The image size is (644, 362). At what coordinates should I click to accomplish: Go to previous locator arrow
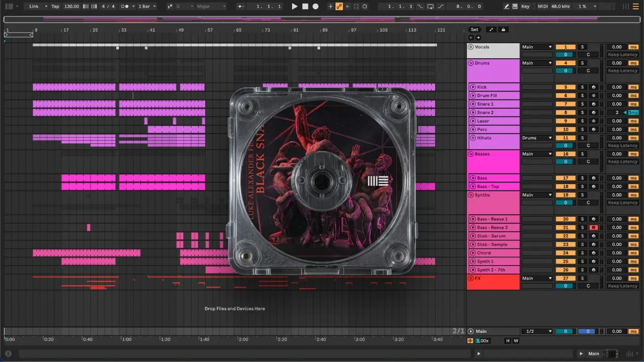(471, 38)
